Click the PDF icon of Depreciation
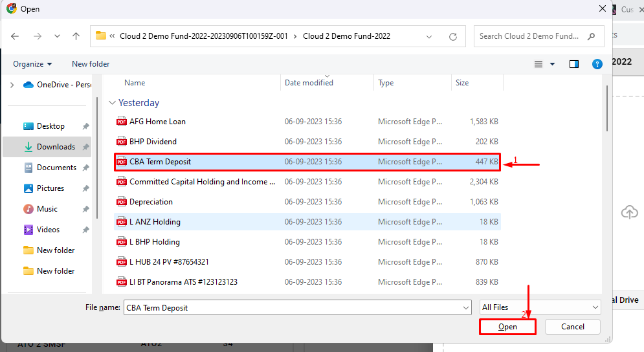Image resolution: width=644 pixels, height=352 pixels. (x=122, y=202)
